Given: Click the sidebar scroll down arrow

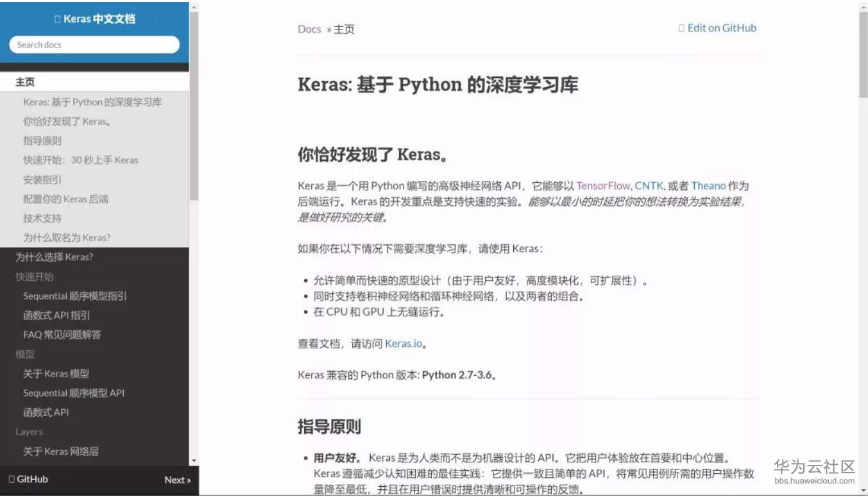Looking at the screenshot, I should (x=194, y=460).
